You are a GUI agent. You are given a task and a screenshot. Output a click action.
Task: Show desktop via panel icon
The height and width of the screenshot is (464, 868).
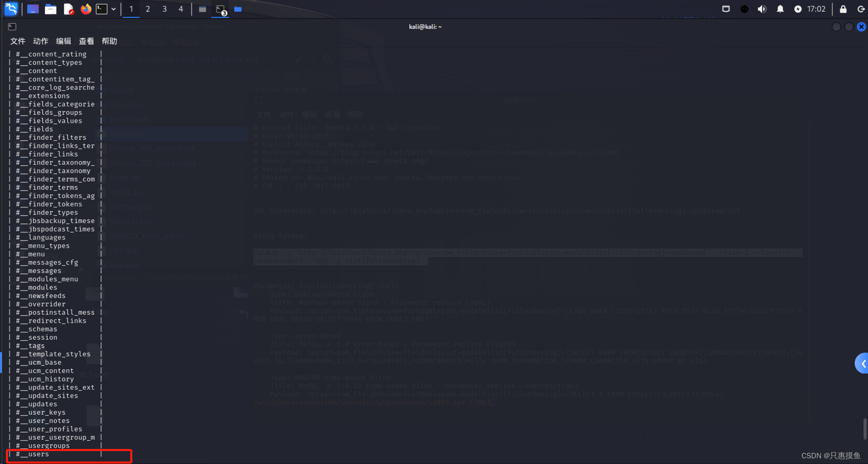pyautogui.click(x=33, y=9)
